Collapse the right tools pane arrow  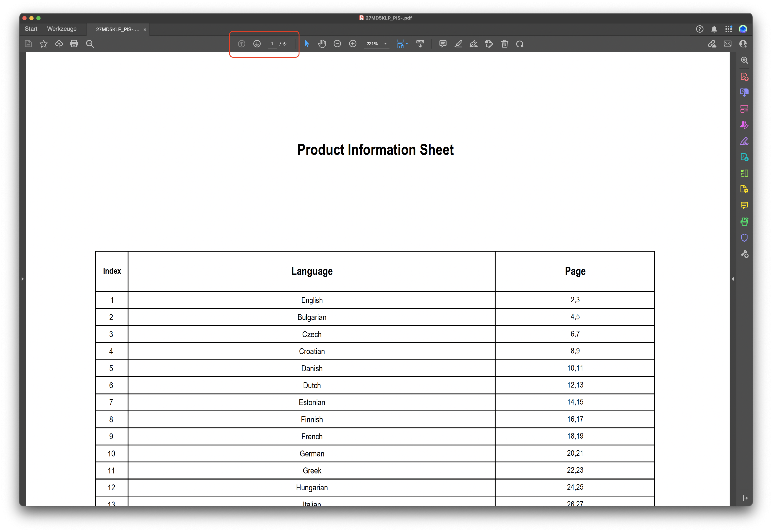(733, 279)
